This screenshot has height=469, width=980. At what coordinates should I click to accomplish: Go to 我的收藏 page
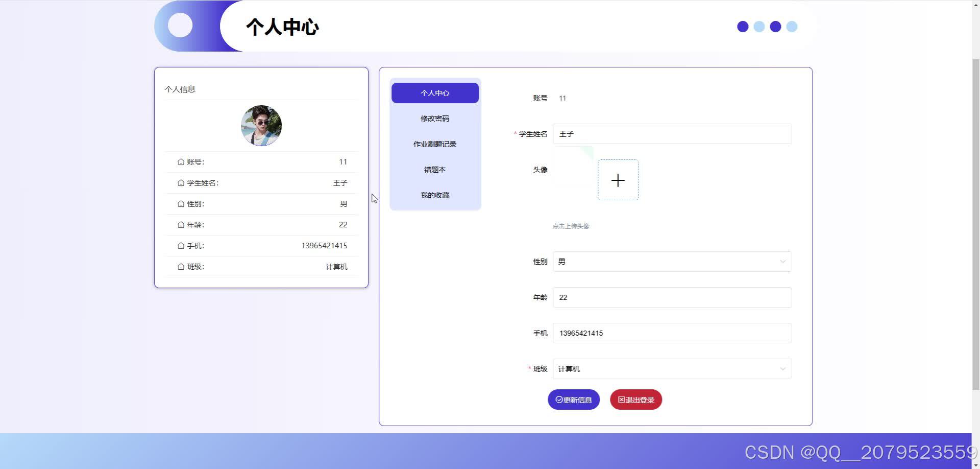click(x=434, y=195)
